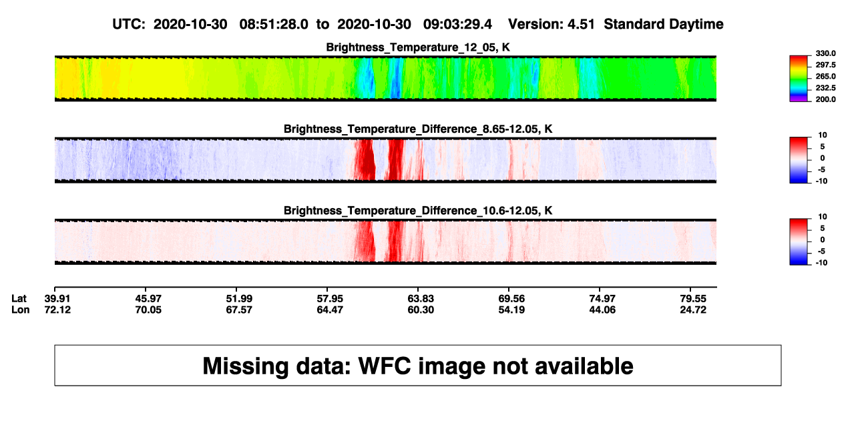Click the 330.0 color scale label
868x445 pixels.
(x=826, y=53)
